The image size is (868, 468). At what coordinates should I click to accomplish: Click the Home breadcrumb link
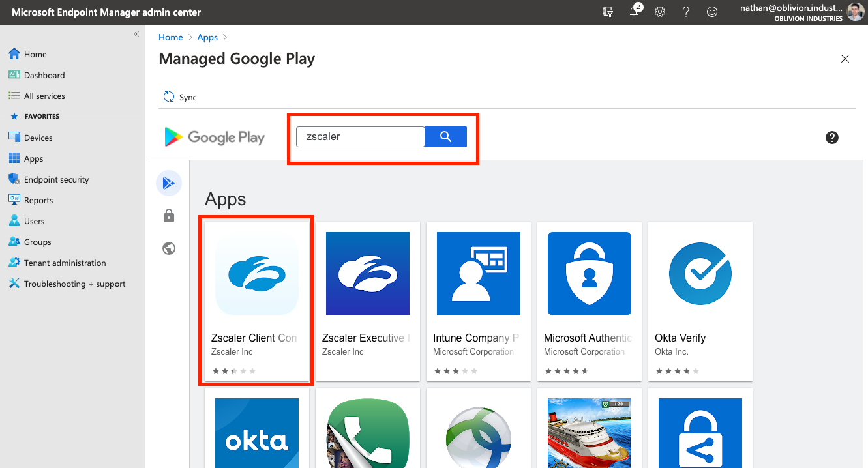point(171,38)
